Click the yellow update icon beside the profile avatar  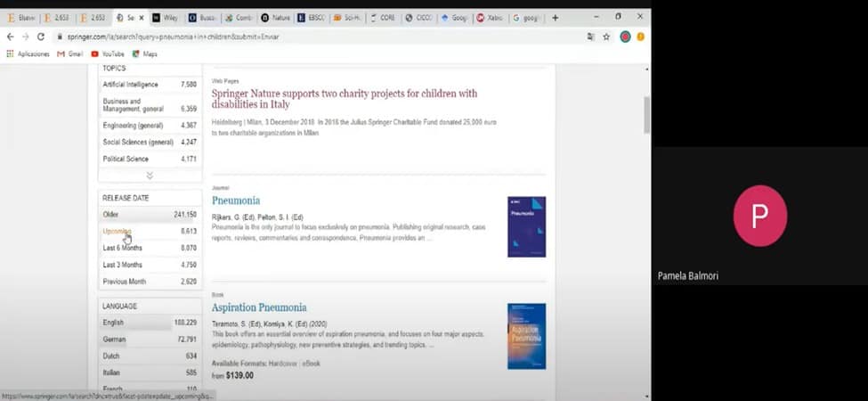(x=640, y=37)
